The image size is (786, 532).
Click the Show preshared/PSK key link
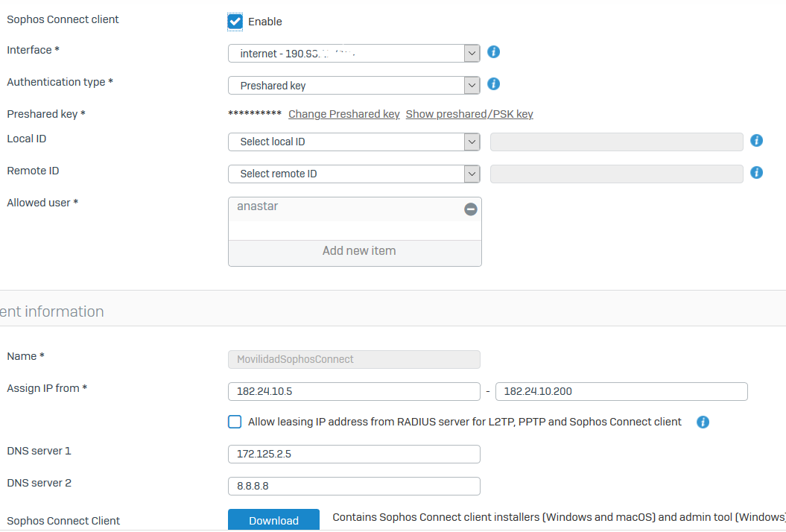tap(469, 114)
